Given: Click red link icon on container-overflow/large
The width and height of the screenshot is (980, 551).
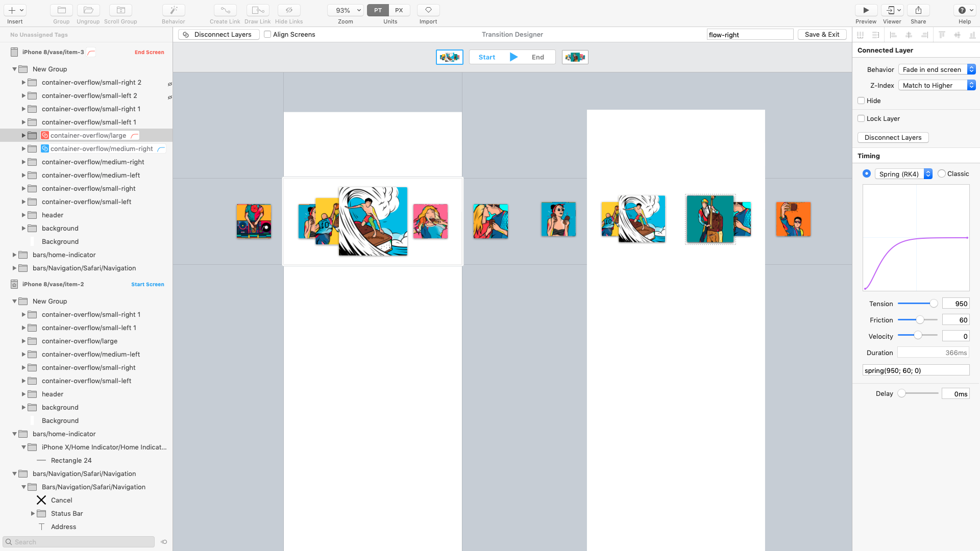Looking at the screenshot, I should [x=45, y=135].
